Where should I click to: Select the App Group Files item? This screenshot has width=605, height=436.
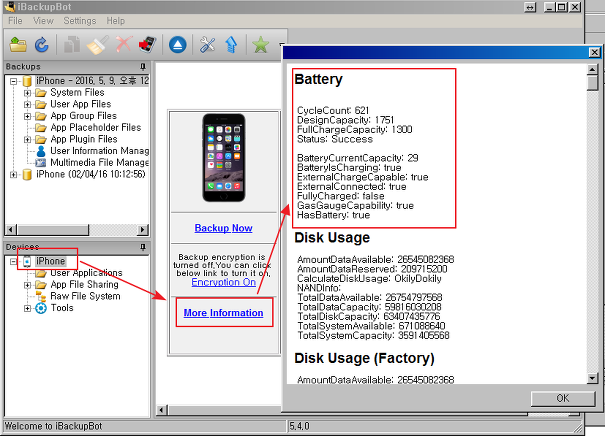[x=83, y=116]
